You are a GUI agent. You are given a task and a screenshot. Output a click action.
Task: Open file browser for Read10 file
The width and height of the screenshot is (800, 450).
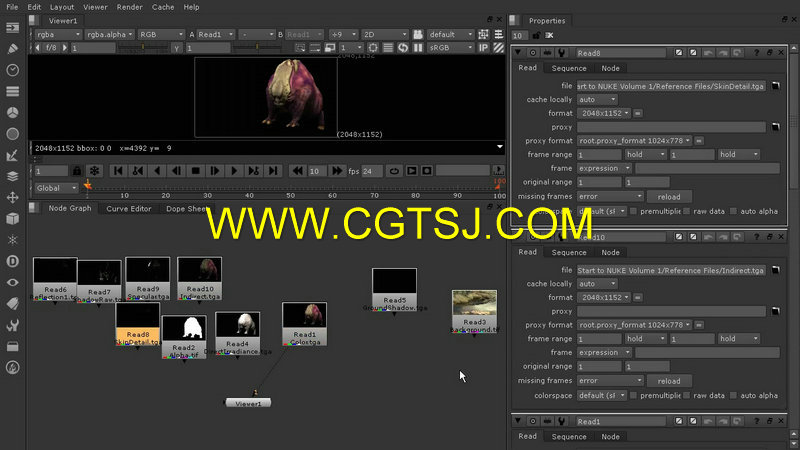tap(776, 270)
